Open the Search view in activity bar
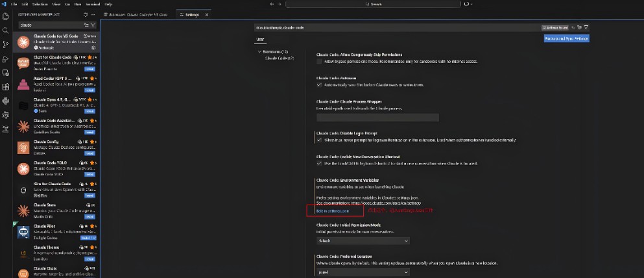The width and height of the screenshot is (644, 278). pyautogui.click(x=5, y=31)
